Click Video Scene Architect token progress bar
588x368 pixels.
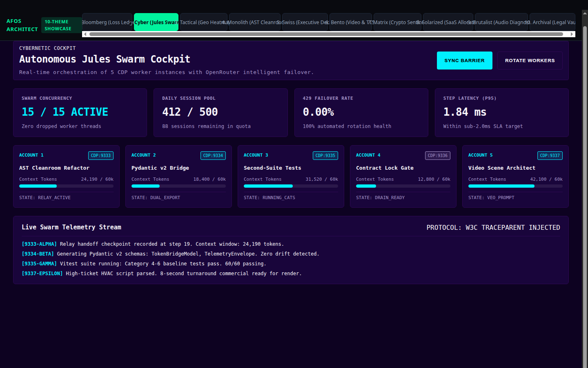pos(515,186)
